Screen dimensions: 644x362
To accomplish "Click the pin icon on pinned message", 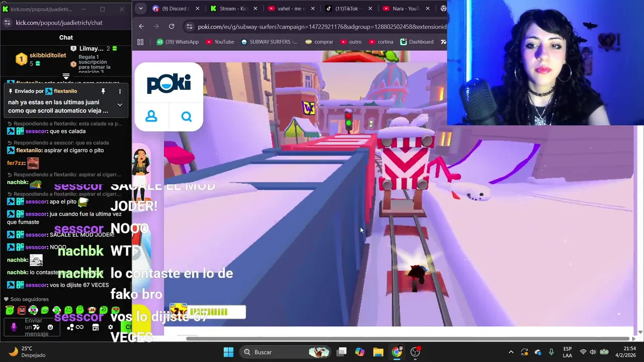I will point(103,91).
